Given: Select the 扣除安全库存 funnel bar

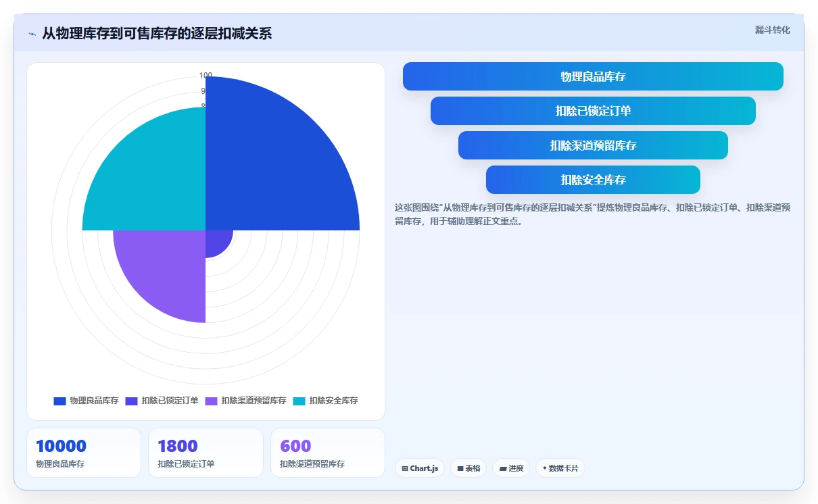Looking at the screenshot, I should click(x=593, y=180).
